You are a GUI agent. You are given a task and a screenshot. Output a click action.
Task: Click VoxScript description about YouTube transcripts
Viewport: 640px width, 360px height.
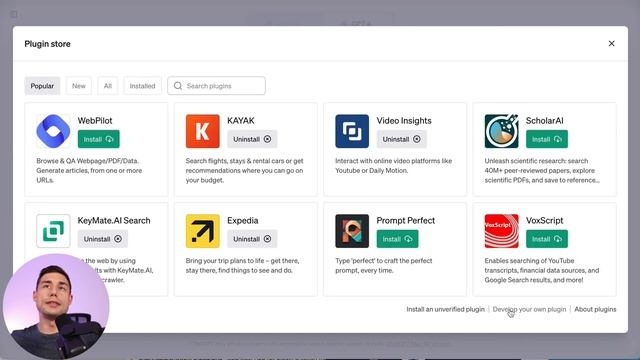click(542, 270)
